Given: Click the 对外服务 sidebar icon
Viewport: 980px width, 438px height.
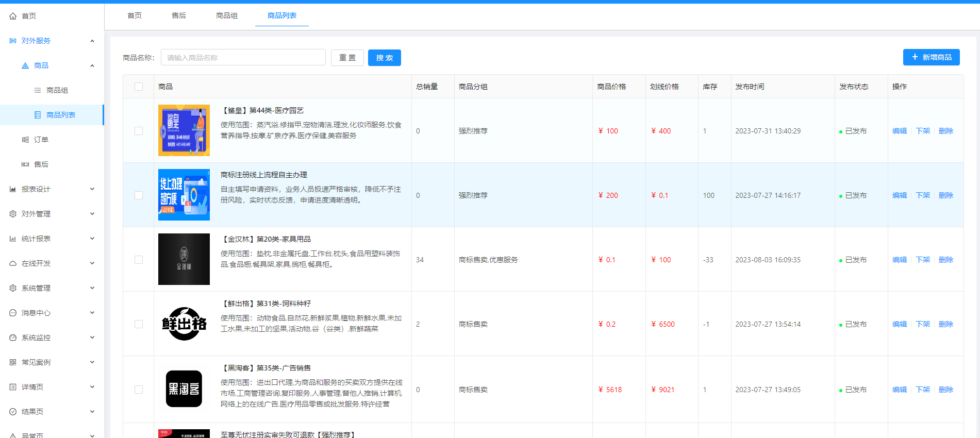Looking at the screenshot, I should (13, 41).
